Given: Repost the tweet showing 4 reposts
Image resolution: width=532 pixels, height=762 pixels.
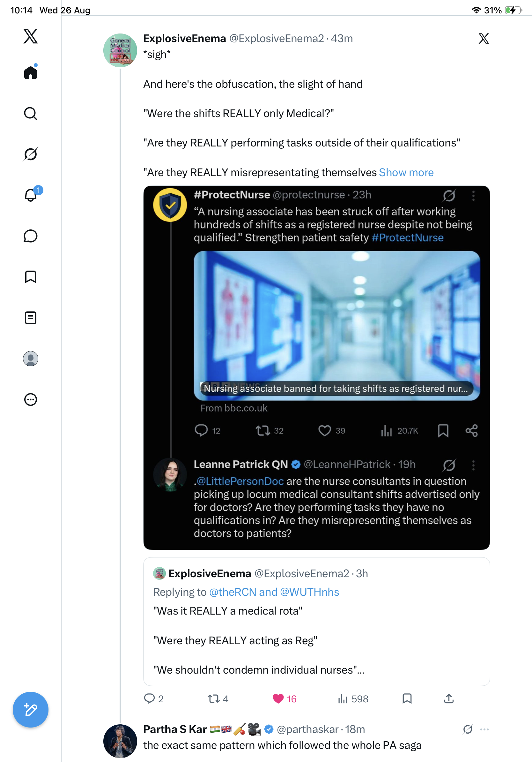Looking at the screenshot, I should point(218,699).
